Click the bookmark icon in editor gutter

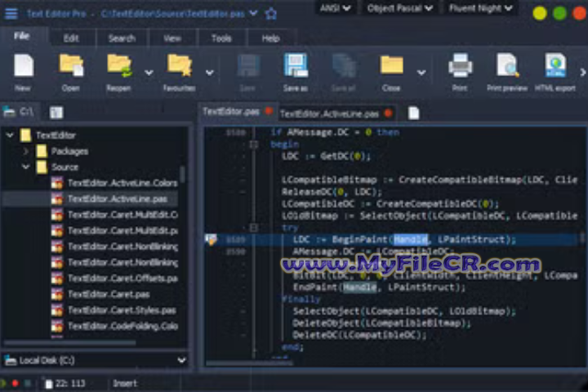pos(212,240)
